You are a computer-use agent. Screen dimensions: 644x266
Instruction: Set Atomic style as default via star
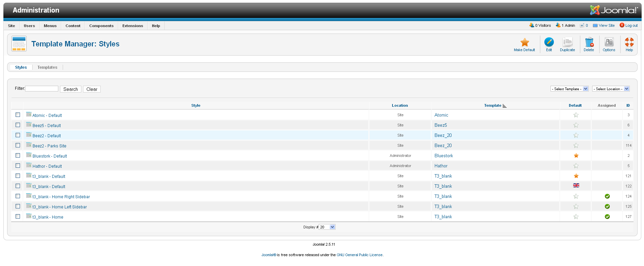click(x=576, y=115)
